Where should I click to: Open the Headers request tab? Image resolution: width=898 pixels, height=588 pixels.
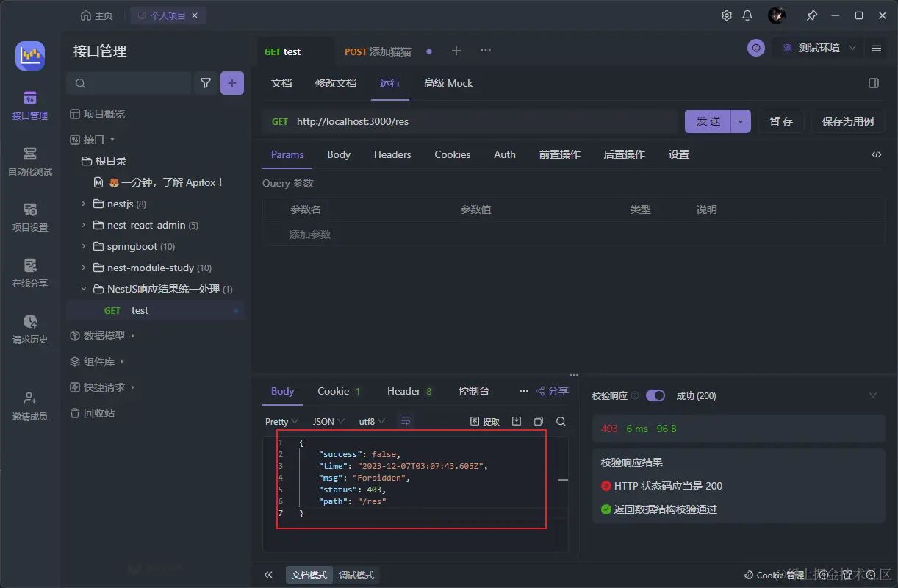[392, 154]
